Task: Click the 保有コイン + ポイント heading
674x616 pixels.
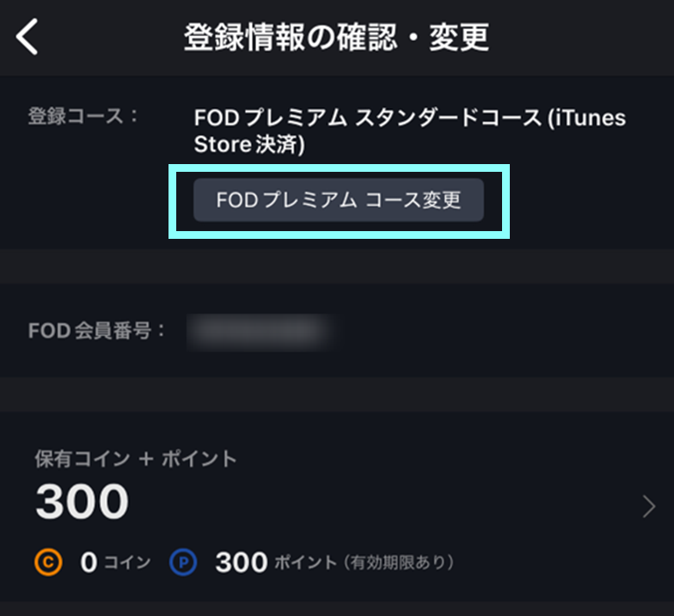Action: [x=136, y=459]
